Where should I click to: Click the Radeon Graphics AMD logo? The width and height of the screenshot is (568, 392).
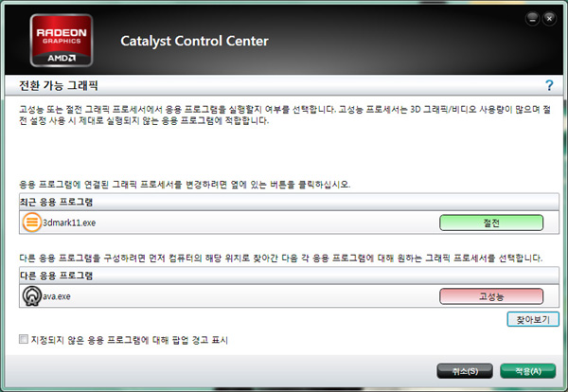pos(62,41)
